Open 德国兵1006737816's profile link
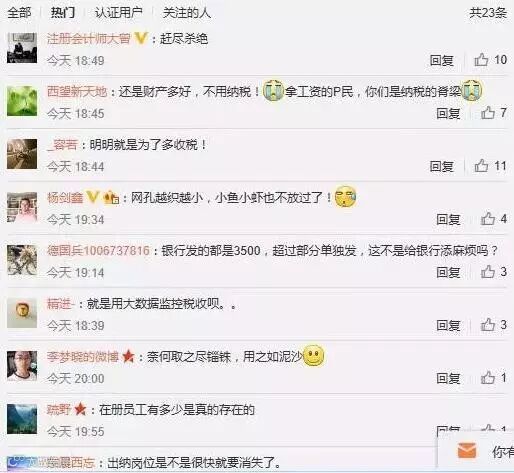The width and height of the screenshot is (514, 473). click(x=98, y=250)
